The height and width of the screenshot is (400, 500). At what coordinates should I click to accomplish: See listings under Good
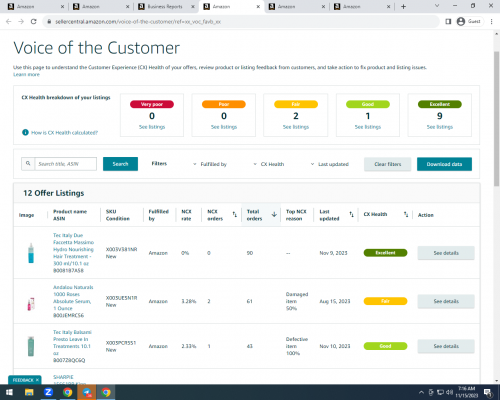point(368,127)
